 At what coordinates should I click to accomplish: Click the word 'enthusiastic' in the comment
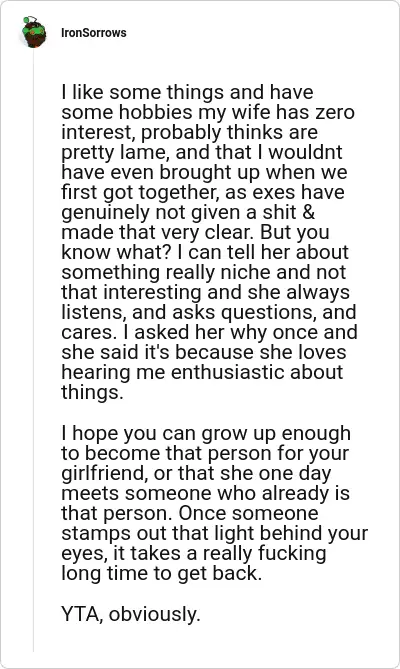[x=228, y=372]
